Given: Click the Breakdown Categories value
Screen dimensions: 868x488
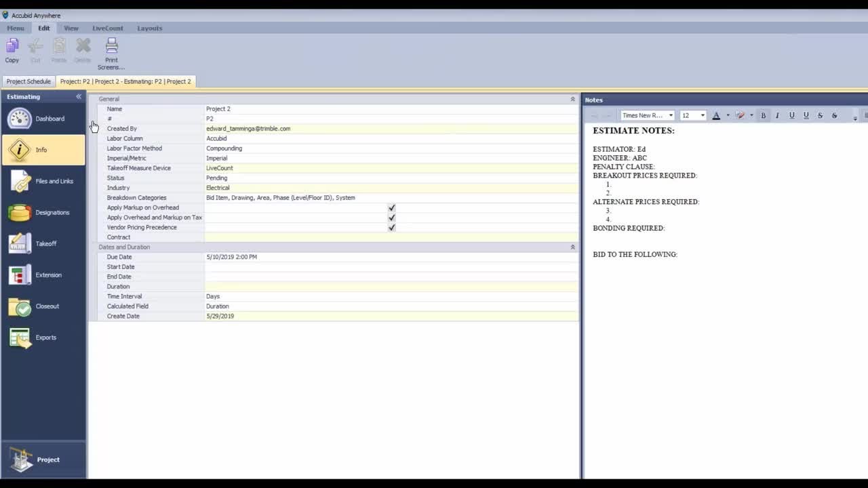Looking at the screenshot, I should [x=391, y=198].
